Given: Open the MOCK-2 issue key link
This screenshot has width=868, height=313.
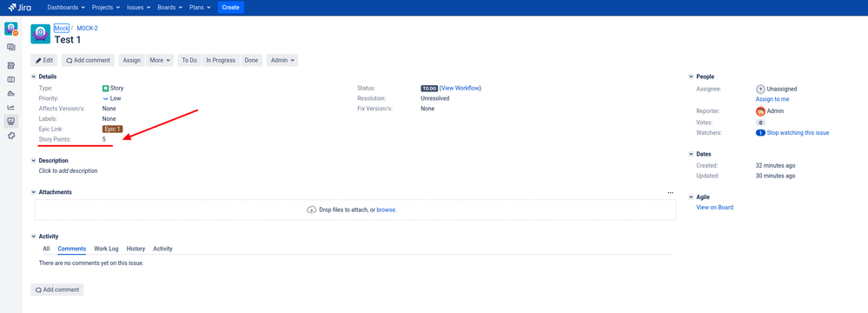Looking at the screenshot, I should (88, 28).
